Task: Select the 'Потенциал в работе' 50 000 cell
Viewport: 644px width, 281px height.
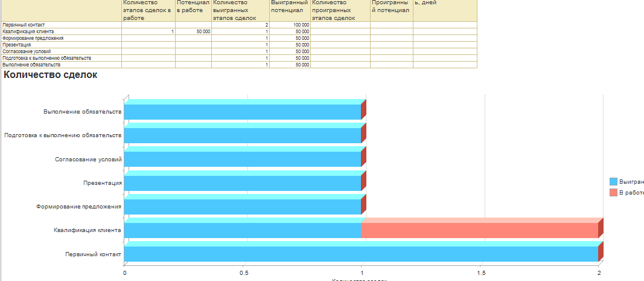Action: pyautogui.click(x=193, y=31)
